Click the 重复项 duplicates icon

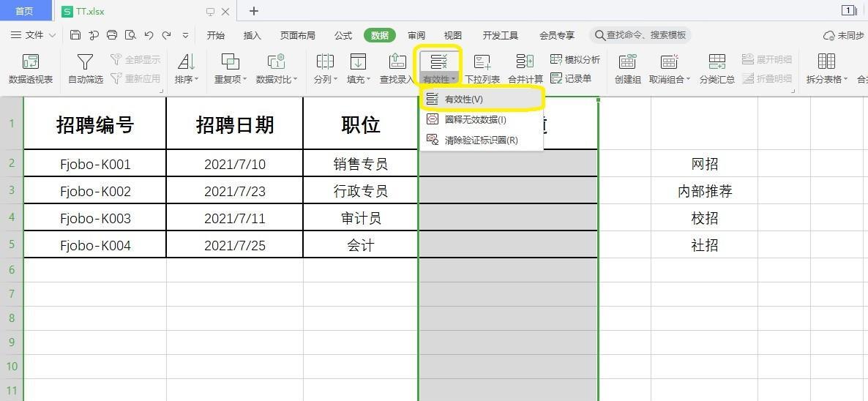tap(230, 61)
